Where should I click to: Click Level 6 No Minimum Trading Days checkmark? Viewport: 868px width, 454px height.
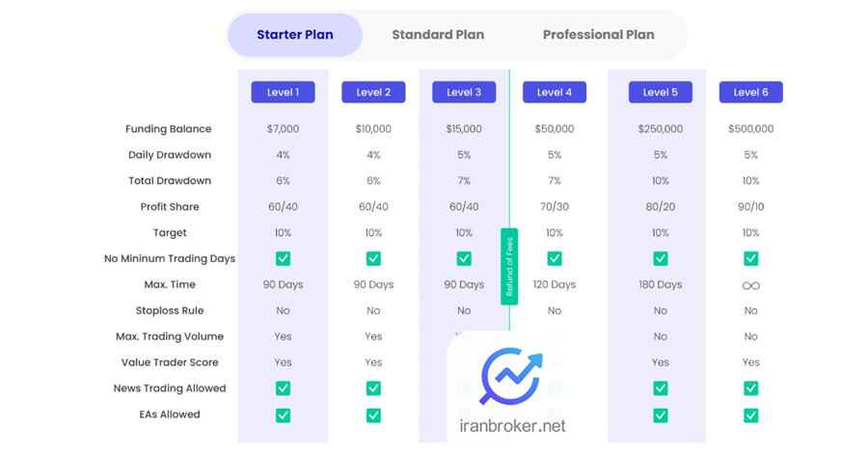point(750,258)
